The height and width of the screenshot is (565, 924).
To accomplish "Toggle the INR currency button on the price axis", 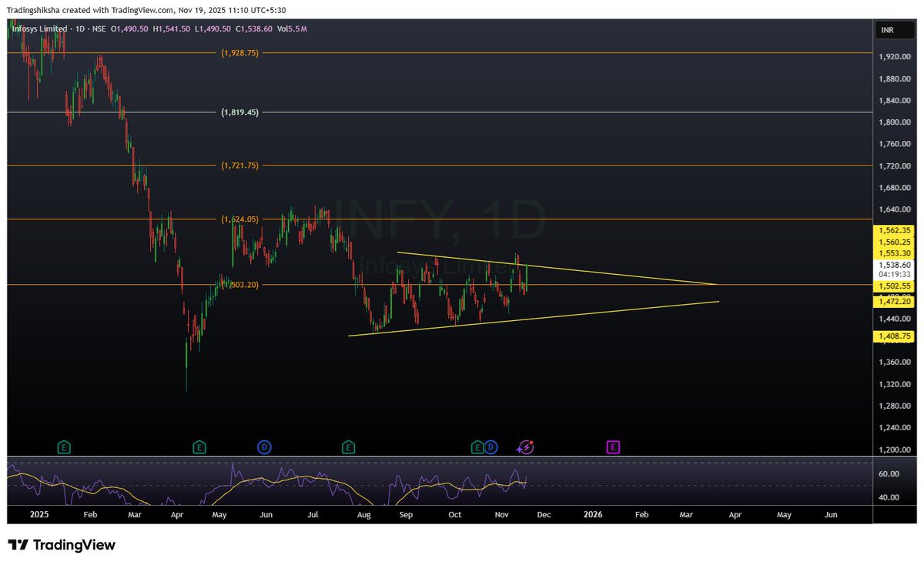I will [x=893, y=29].
